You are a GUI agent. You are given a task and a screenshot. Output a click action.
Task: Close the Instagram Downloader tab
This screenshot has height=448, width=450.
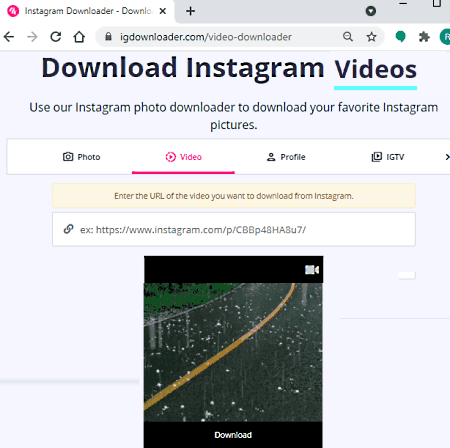click(x=163, y=11)
